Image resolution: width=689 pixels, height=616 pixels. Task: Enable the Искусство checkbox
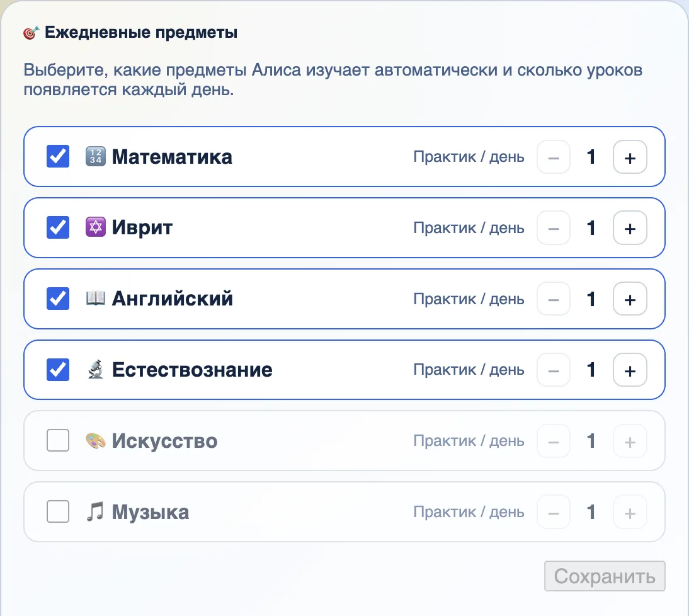tap(58, 441)
